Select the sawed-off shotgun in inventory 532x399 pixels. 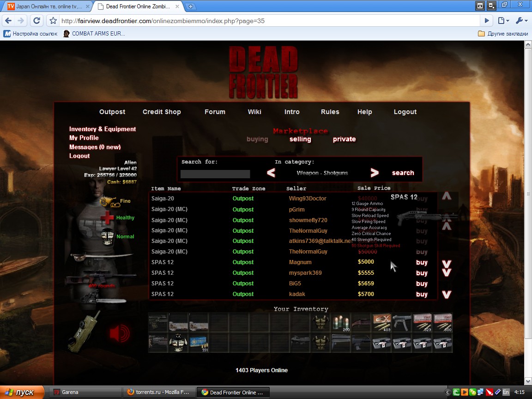click(x=361, y=323)
